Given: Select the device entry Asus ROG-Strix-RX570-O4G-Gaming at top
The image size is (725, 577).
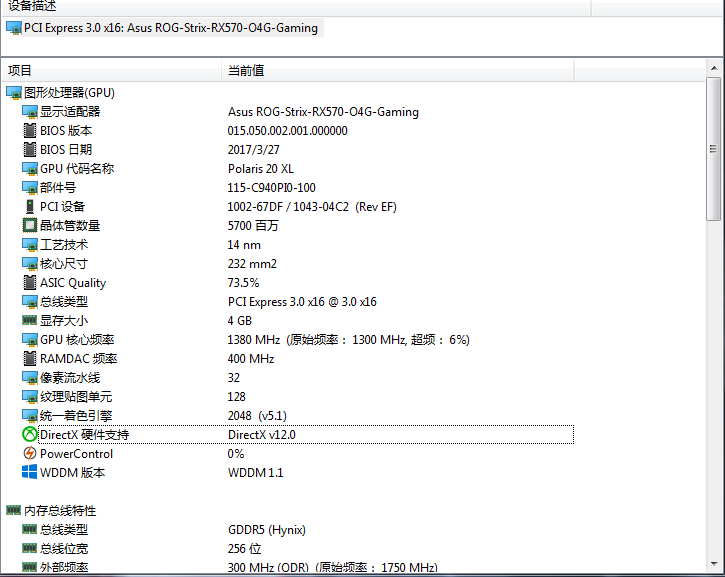Looking at the screenshot, I should point(171,28).
